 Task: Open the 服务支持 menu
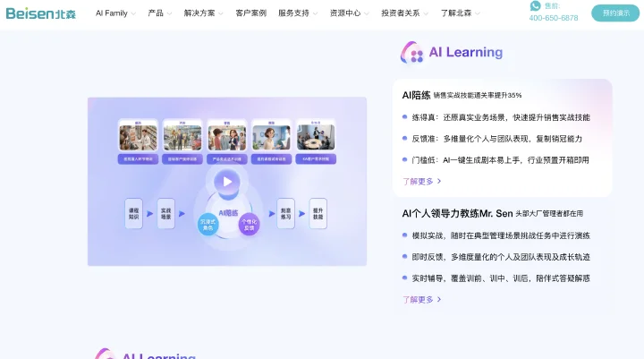point(298,13)
